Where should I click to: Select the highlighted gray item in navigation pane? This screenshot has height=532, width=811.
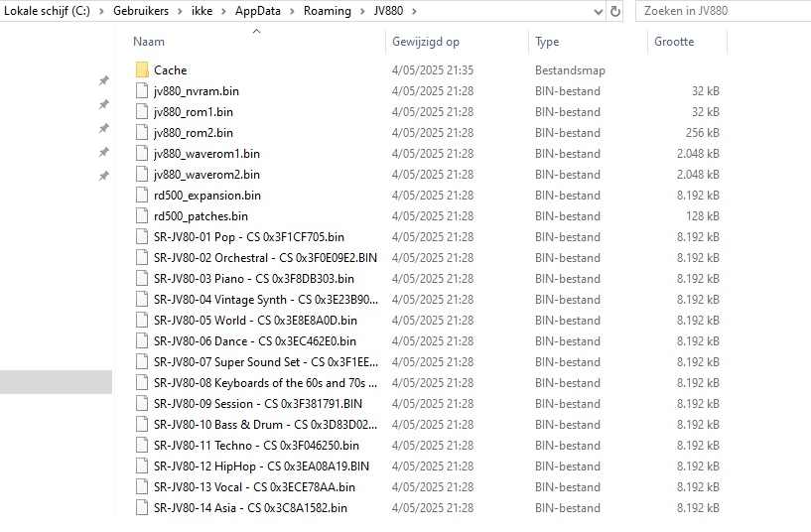(56, 382)
